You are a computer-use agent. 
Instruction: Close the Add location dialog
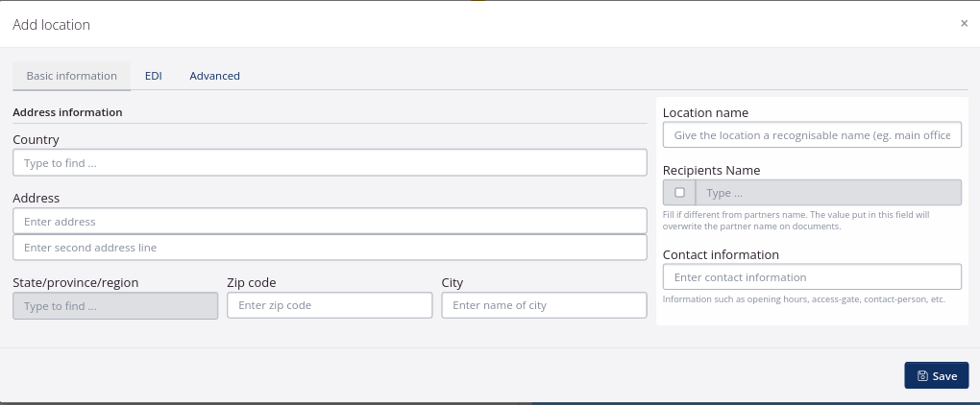(x=964, y=24)
